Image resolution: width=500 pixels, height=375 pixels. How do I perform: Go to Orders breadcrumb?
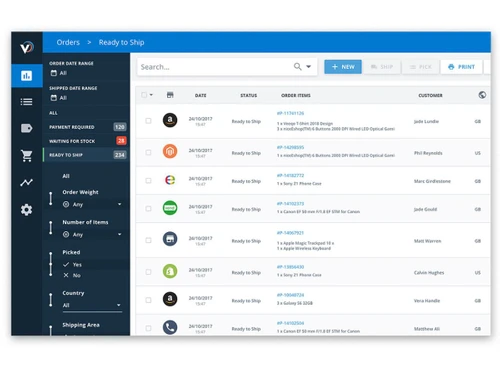pos(68,42)
